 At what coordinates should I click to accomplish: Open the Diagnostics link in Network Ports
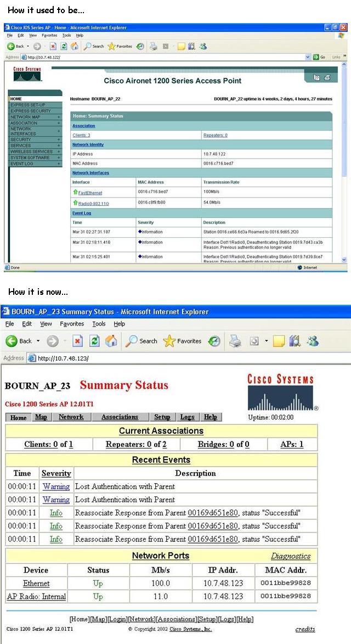[291, 556]
